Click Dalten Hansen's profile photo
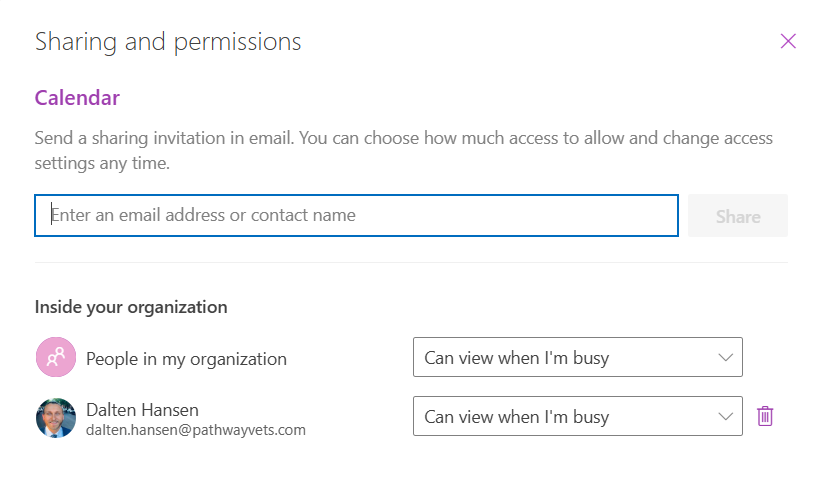Viewport: 821px width, 493px height. pyautogui.click(x=56, y=417)
